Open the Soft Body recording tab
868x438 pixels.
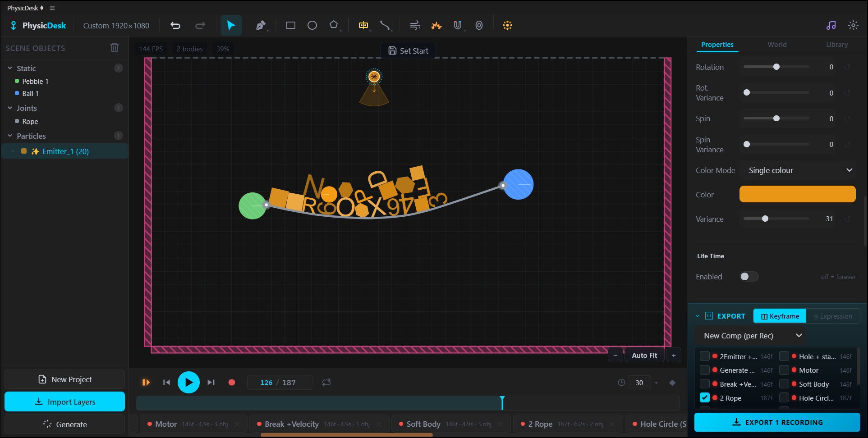[x=451, y=424]
